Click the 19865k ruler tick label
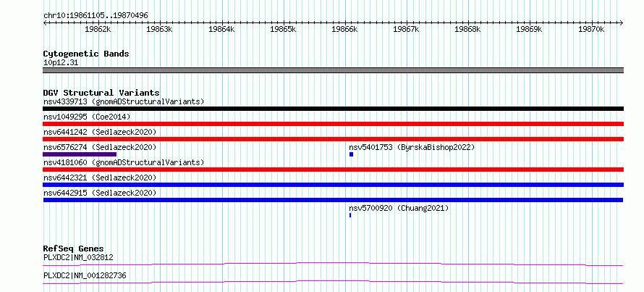 click(284, 30)
